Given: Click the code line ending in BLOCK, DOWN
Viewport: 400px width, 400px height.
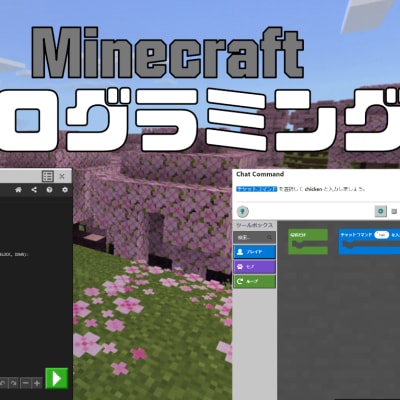Looking at the screenshot, I should (x=14, y=254).
